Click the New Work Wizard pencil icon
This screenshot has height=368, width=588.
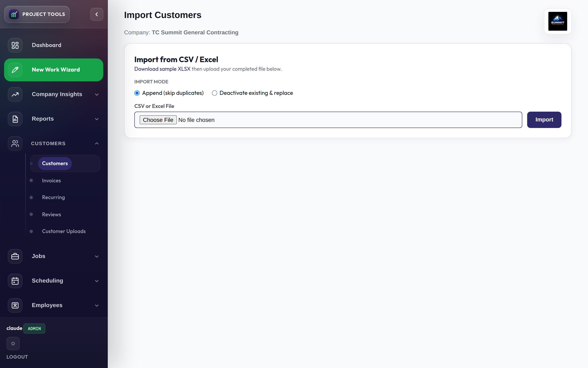[x=15, y=70]
